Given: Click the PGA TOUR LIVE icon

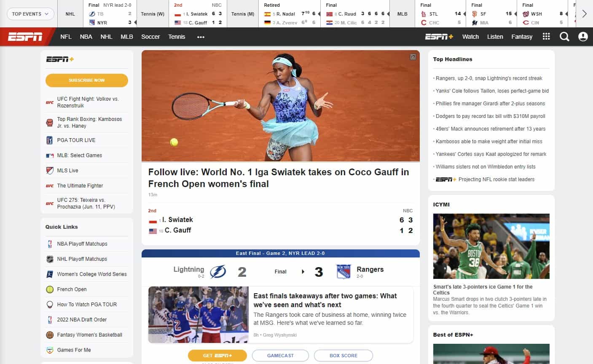Looking at the screenshot, I should tap(50, 140).
